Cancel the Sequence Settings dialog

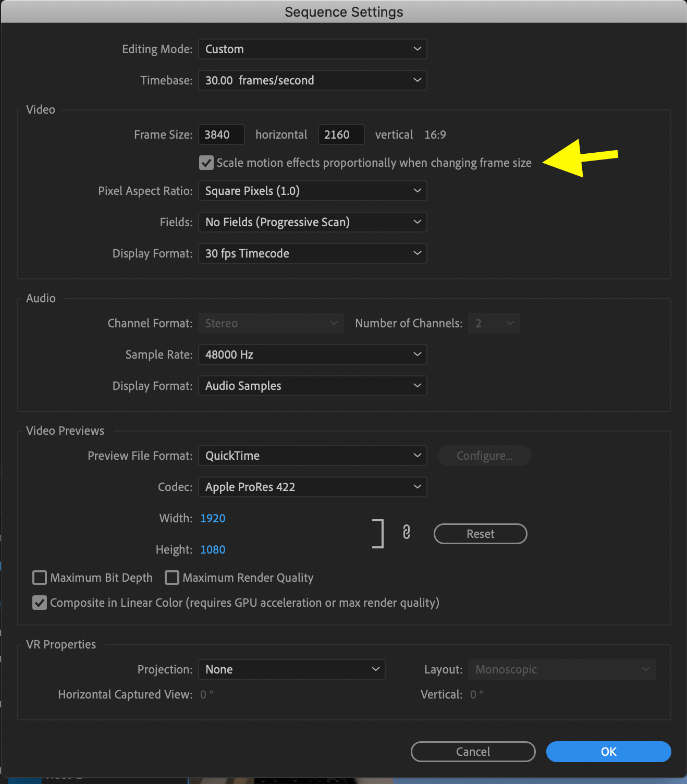pos(472,752)
